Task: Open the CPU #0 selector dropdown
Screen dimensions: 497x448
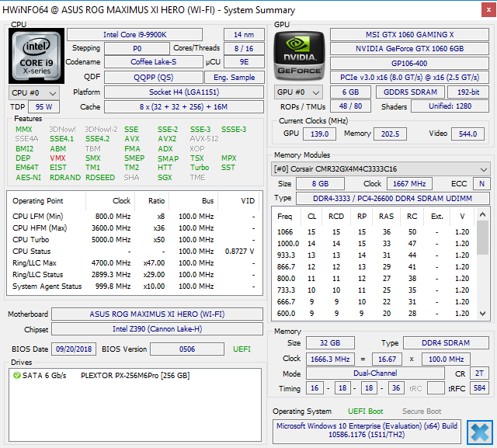Action: click(x=34, y=93)
